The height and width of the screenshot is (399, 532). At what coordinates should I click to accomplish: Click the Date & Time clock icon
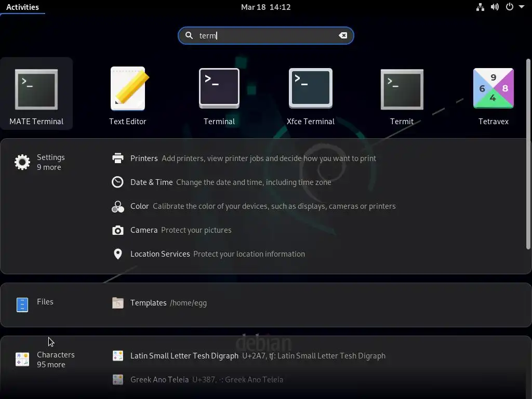[x=118, y=182]
